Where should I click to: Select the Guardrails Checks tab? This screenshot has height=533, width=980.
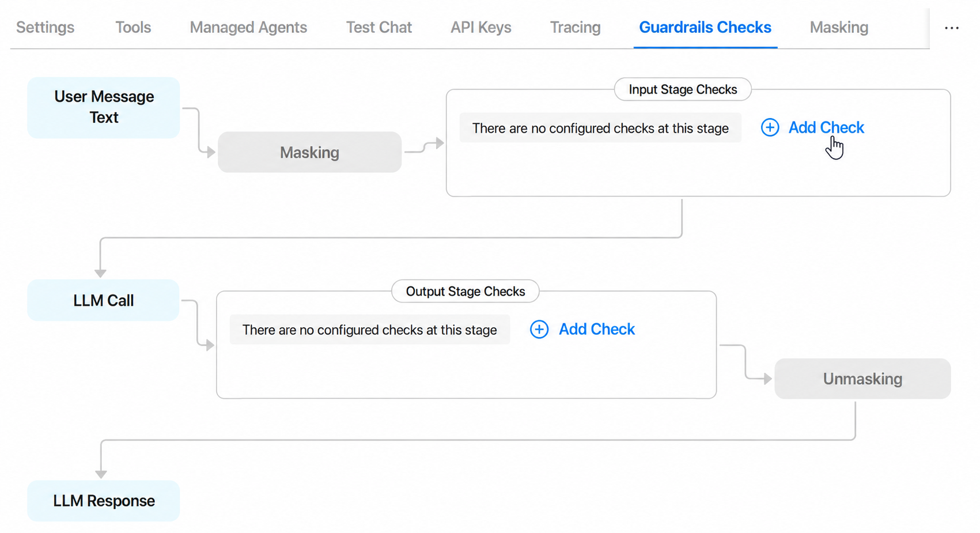coord(705,27)
